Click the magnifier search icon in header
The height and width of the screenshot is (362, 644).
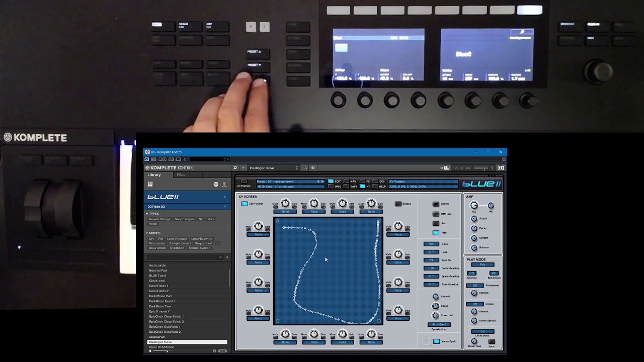coord(235,168)
